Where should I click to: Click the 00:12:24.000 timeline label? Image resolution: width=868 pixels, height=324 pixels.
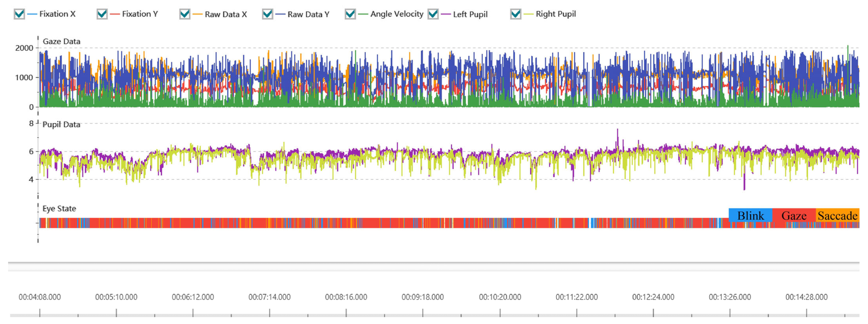click(653, 297)
